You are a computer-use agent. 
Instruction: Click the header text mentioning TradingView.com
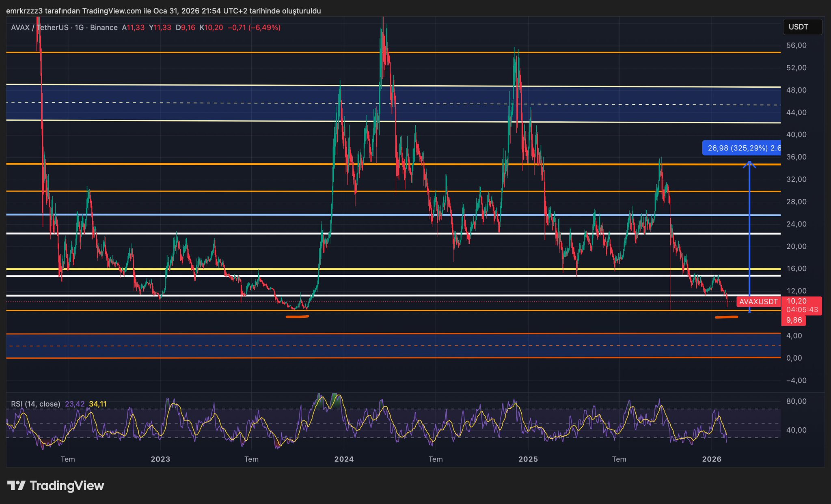(163, 11)
